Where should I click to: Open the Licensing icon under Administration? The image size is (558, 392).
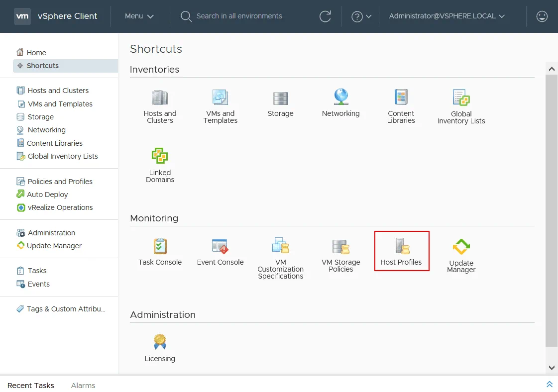(x=160, y=342)
